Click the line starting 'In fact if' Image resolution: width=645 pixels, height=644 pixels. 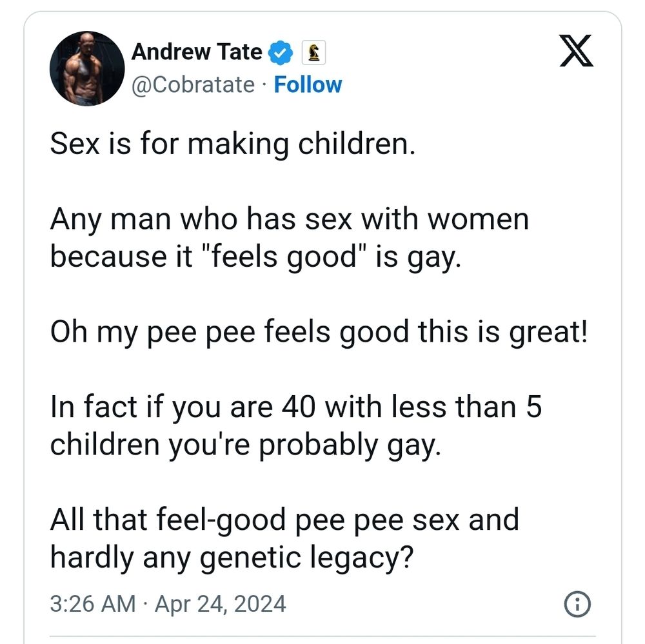295,408
